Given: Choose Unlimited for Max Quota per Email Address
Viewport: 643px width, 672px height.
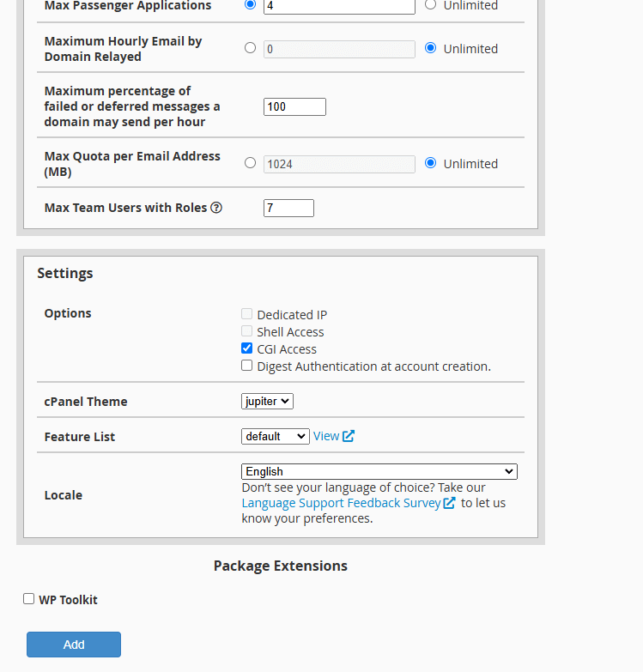Looking at the screenshot, I should pos(430,163).
